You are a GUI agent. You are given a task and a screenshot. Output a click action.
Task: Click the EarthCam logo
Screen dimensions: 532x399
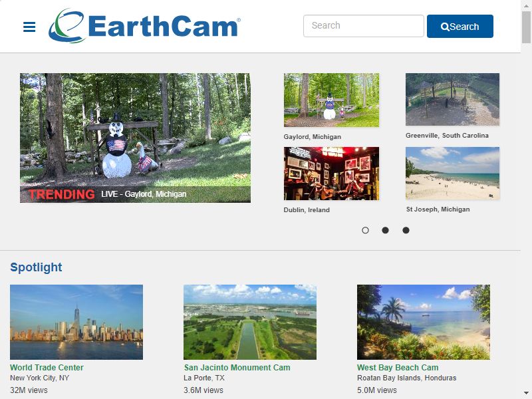[144, 26]
